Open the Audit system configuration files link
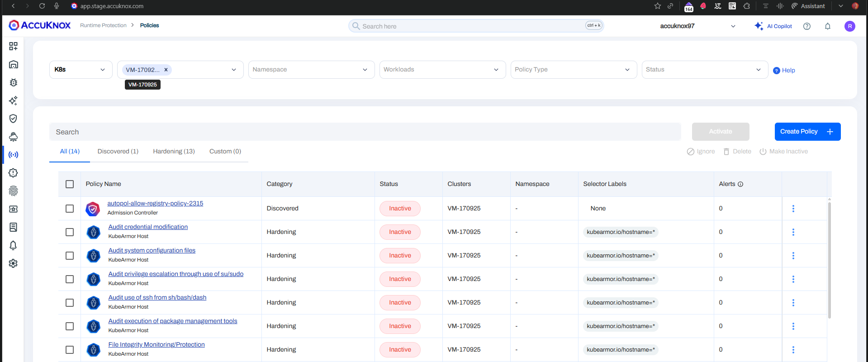The height and width of the screenshot is (362, 868). 152,250
